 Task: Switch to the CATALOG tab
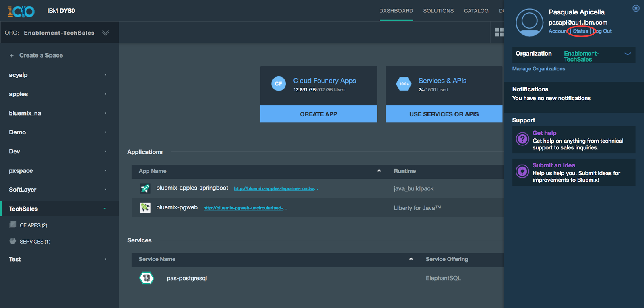(476, 11)
